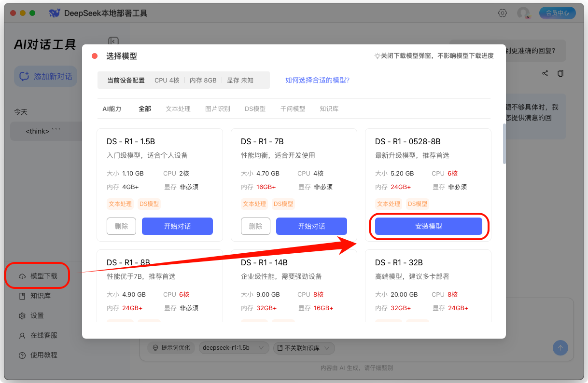Click the size value "1.10 GB"
The image size is (588, 383).
pyautogui.click(x=133, y=174)
